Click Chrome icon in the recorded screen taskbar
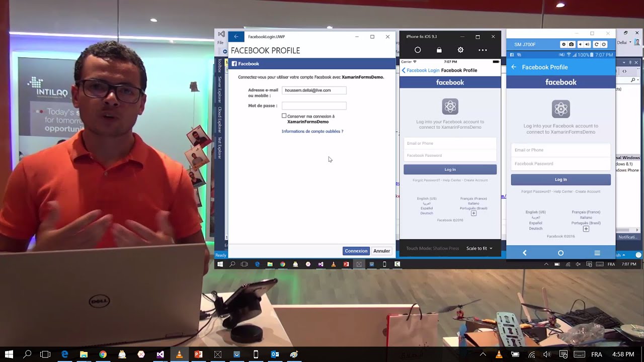644x362 pixels. tap(283, 264)
